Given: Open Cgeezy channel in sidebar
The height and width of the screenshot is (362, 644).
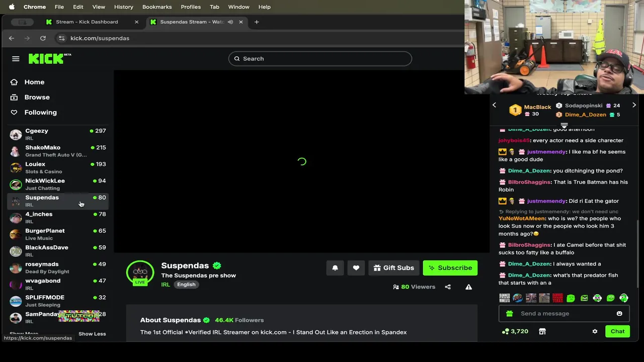Looking at the screenshot, I should click(58, 134).
